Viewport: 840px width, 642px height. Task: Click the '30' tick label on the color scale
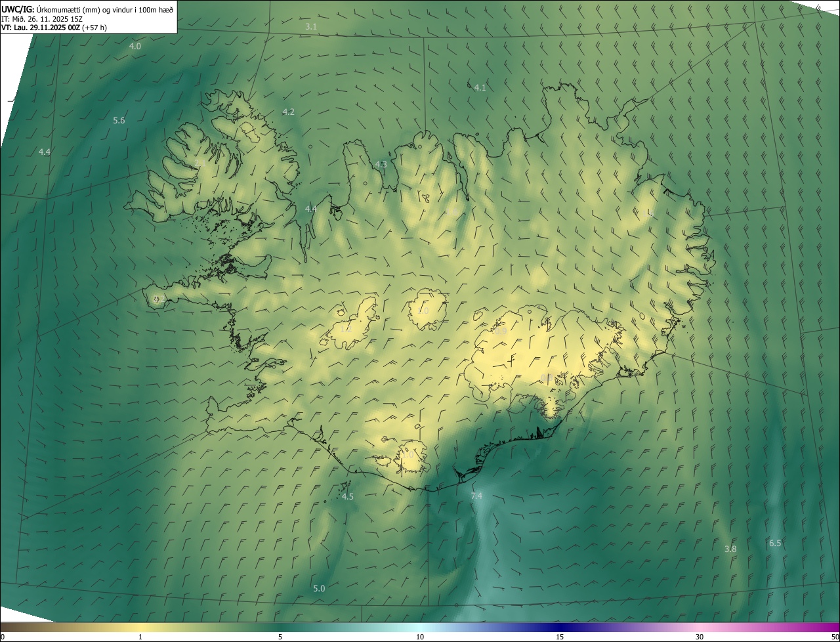[x=700, y=637]
